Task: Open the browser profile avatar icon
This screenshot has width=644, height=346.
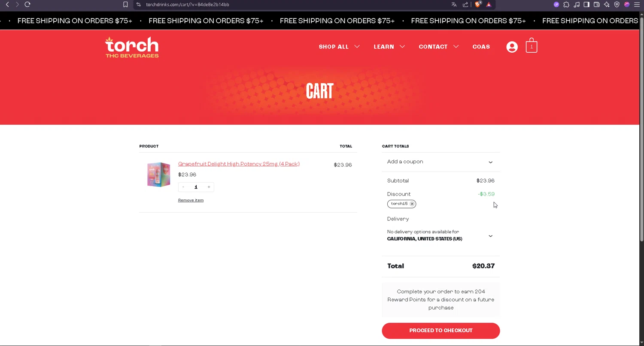Action: (627, 5)
